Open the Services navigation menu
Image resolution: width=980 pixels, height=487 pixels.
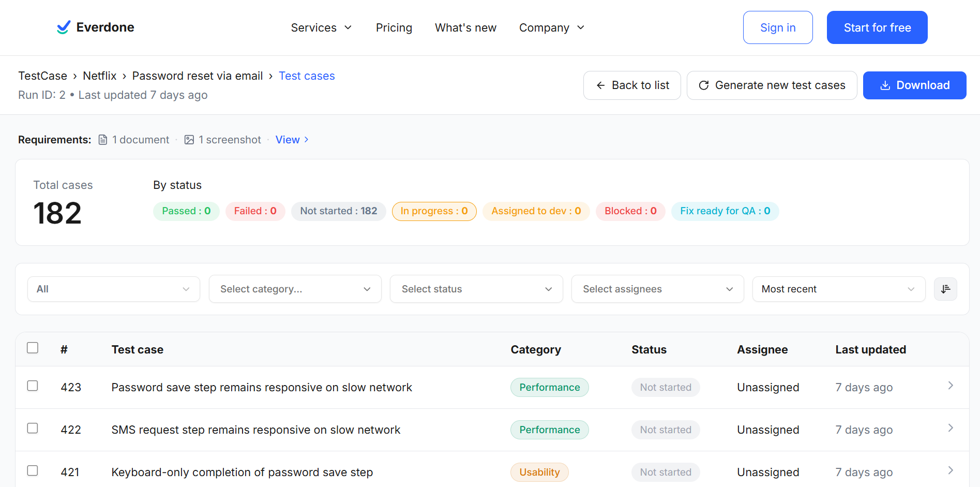321,27
